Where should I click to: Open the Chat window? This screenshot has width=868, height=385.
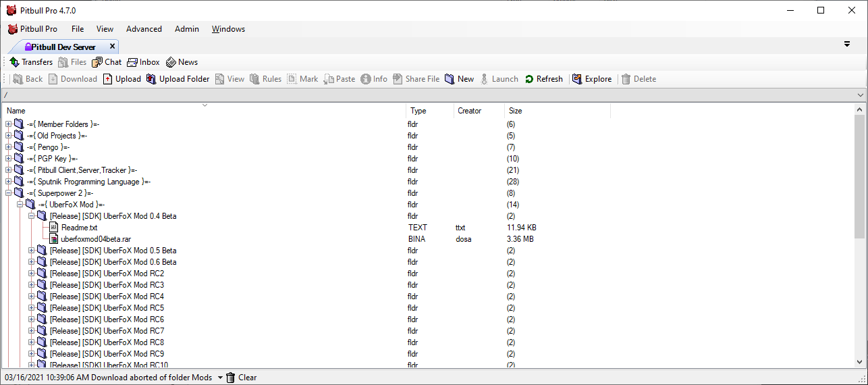click(x=107, y=62)
